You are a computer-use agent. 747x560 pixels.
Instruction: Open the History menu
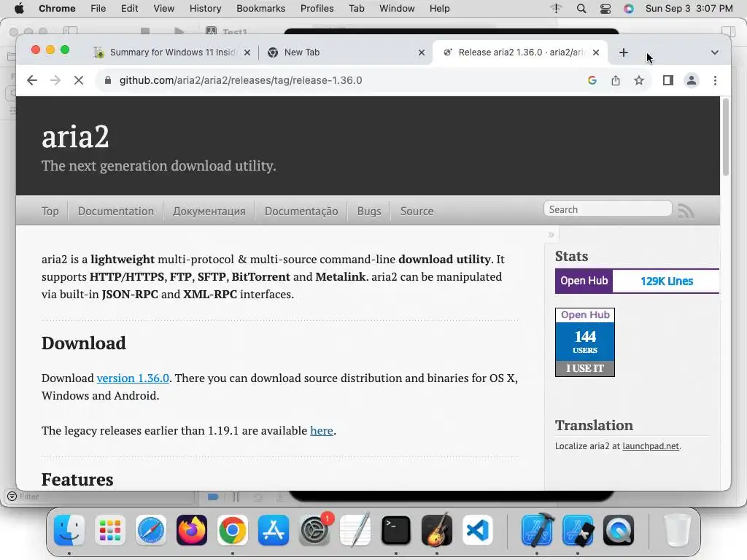[205, 9]
